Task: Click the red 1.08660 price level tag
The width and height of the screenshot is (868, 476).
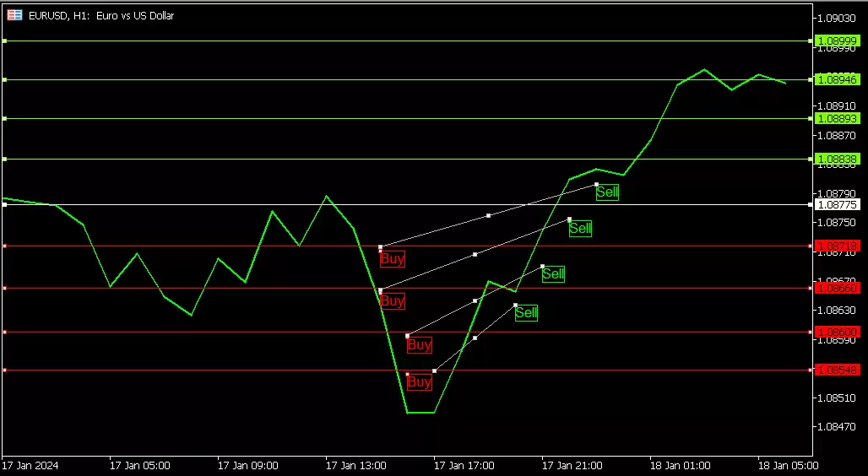Action: coord(838,288)
